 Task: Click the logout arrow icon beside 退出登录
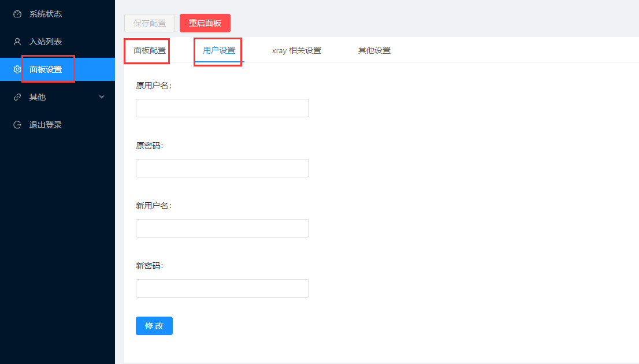[16, 124]
